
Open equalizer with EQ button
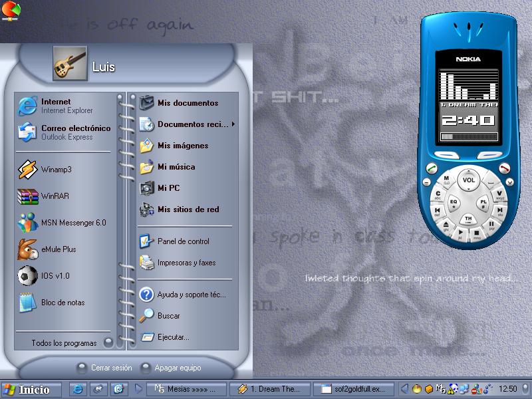(454, 203)
